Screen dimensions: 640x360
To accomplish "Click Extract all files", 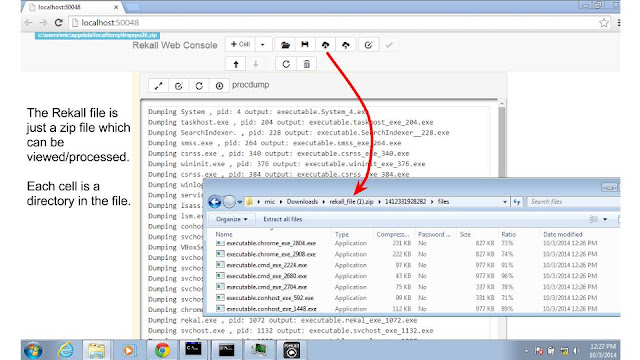I will pyautogui.click(x=282, y=219).
